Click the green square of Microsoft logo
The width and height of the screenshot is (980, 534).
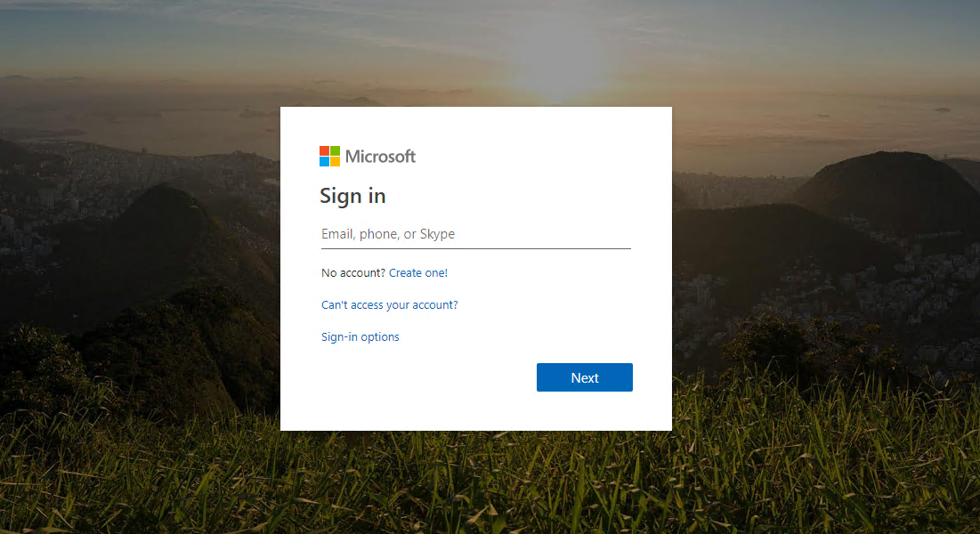tap(335, 150)
